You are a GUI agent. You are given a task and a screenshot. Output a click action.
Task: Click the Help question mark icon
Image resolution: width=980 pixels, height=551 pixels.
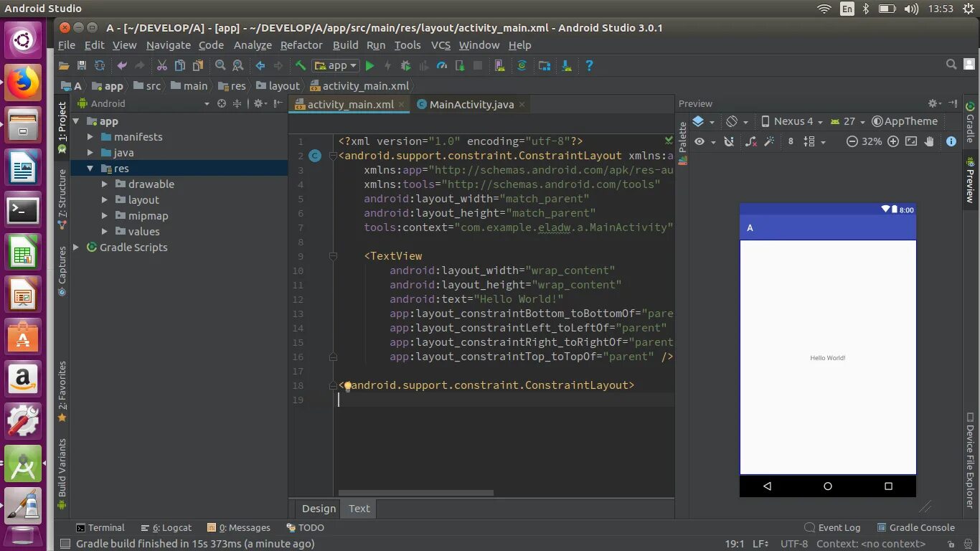tap(589, 65)
